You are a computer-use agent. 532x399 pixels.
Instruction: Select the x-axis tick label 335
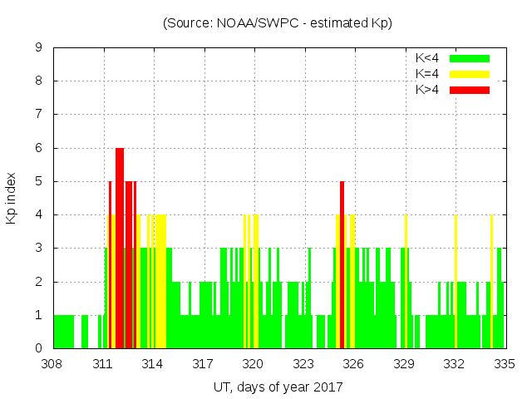point(504,364)
